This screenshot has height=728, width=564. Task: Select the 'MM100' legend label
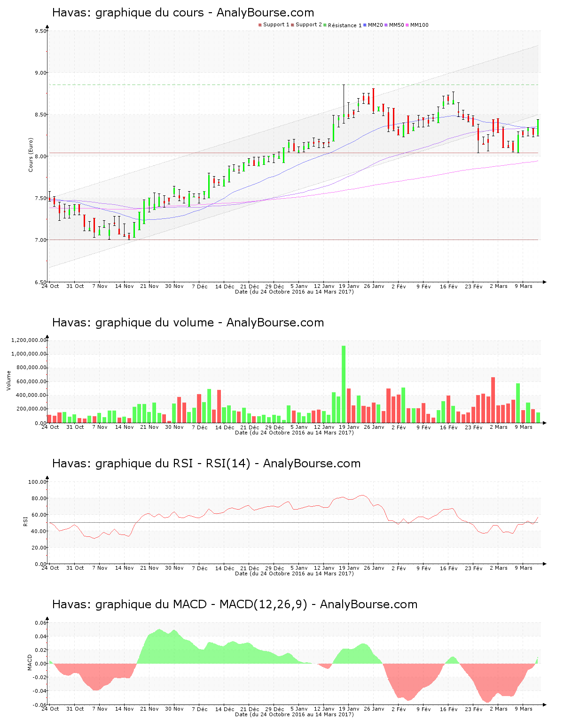click(420, 25)
